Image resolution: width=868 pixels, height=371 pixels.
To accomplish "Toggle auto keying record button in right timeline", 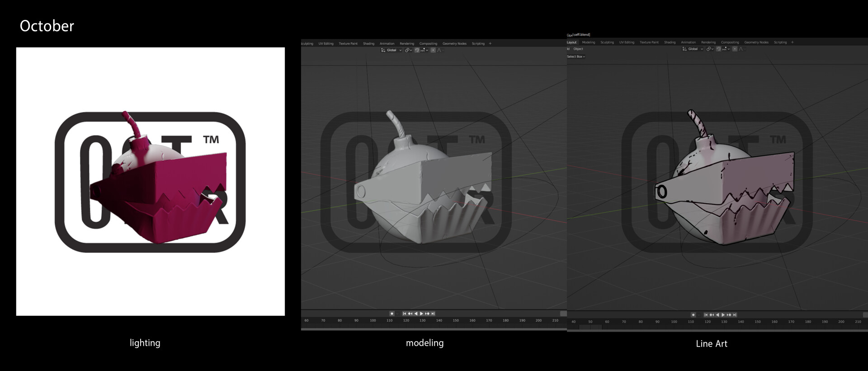I will pos(693,315).
